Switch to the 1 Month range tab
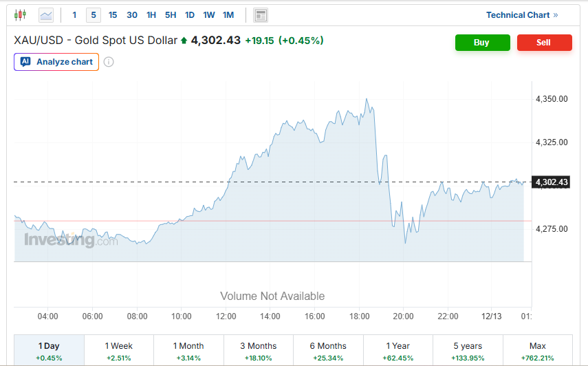Image resolution: width=588 pixels, height=366 pixels. coord(188,350)
